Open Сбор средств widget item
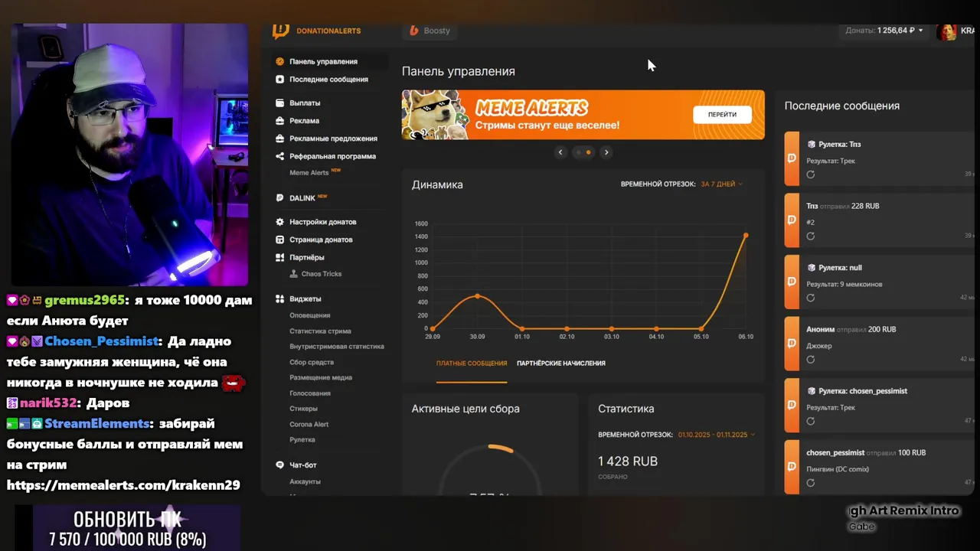This screenshot has height=551, width=980. (312, 362)
